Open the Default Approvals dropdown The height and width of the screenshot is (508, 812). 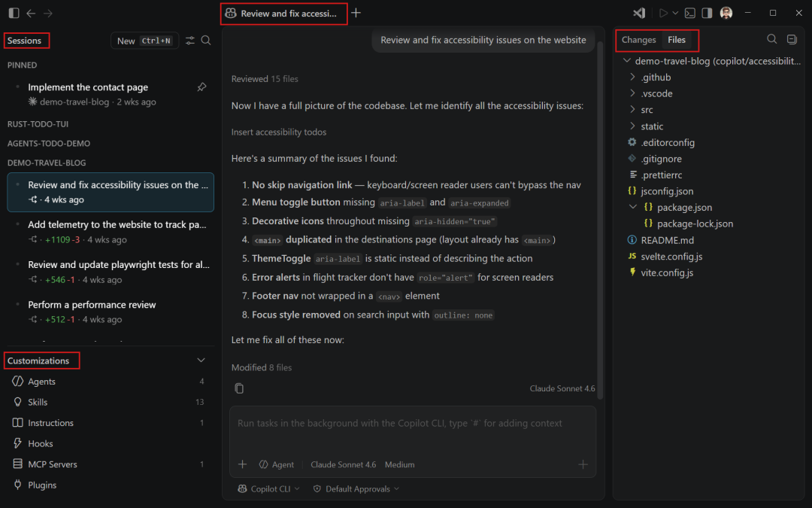pyautogui.click(x=356, y=489)
